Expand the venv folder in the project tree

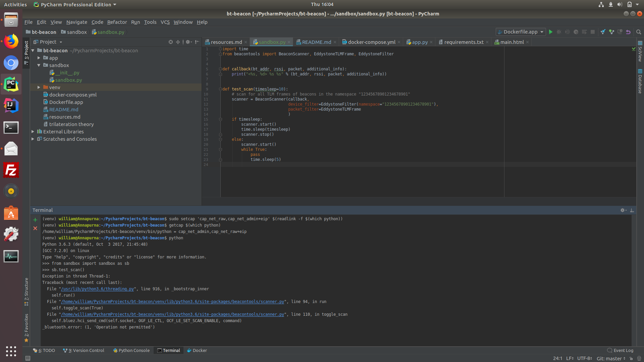(x=39, y=87)
